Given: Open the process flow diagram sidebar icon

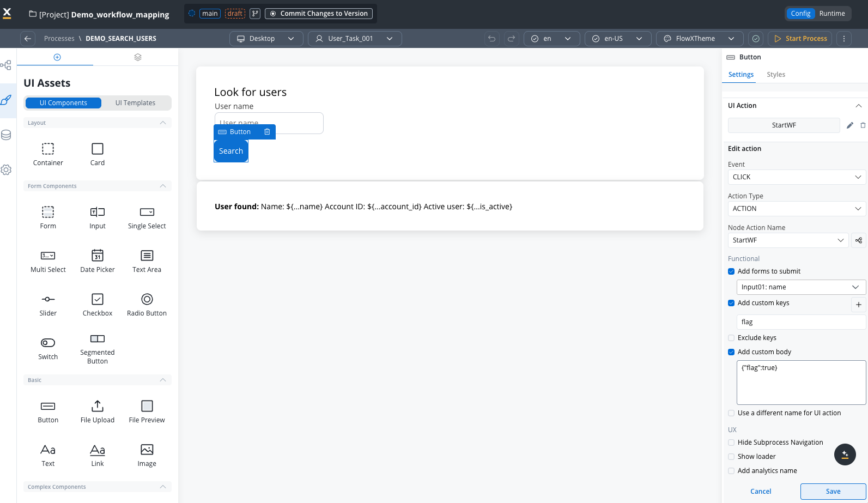Looking at the screenshot, I should [6, 65].
